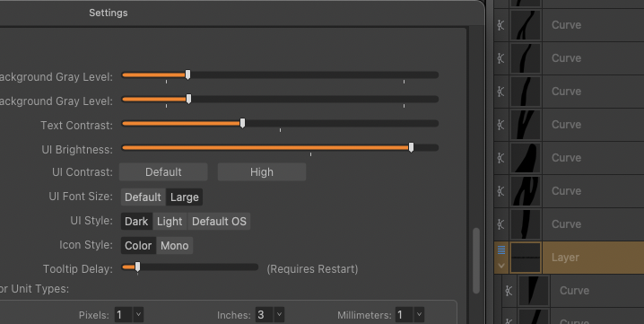Viewport: 644px width, 324px height.
Task: Select the Curve layer thumbnail just above Layer
Action: coord(526,224)
